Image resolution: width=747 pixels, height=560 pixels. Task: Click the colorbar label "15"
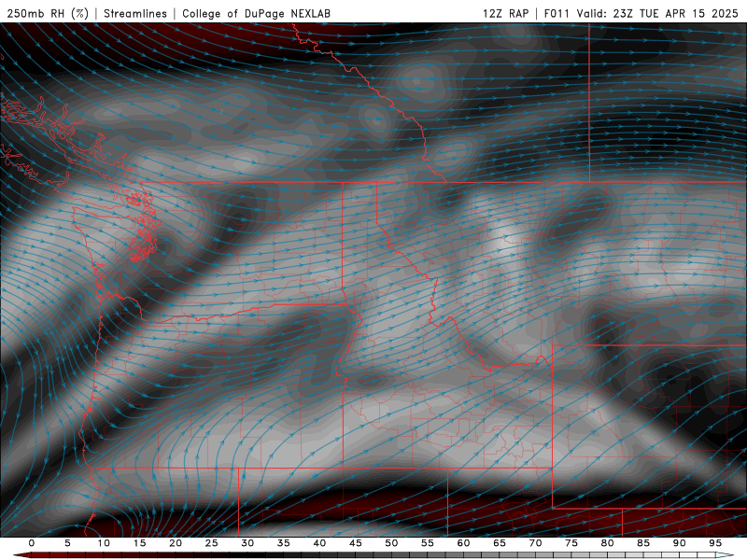pos(139,543)
